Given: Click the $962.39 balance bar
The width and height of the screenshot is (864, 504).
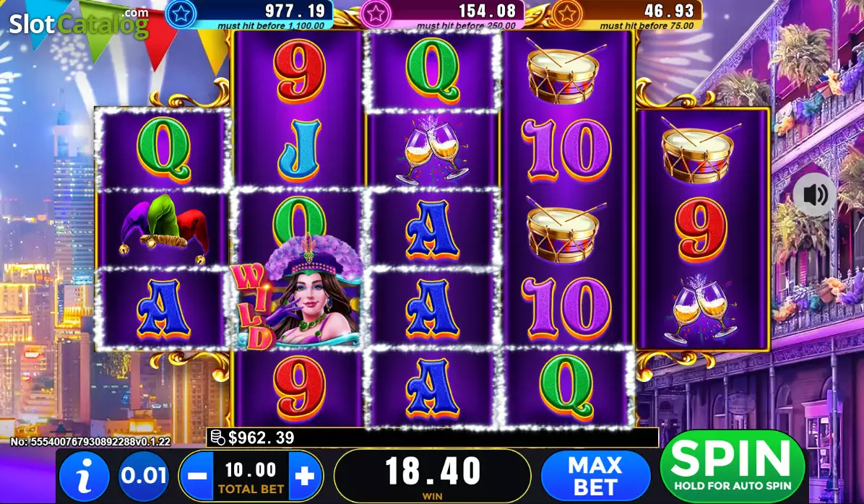Looking at the screenshot, I should click(433, 438).
